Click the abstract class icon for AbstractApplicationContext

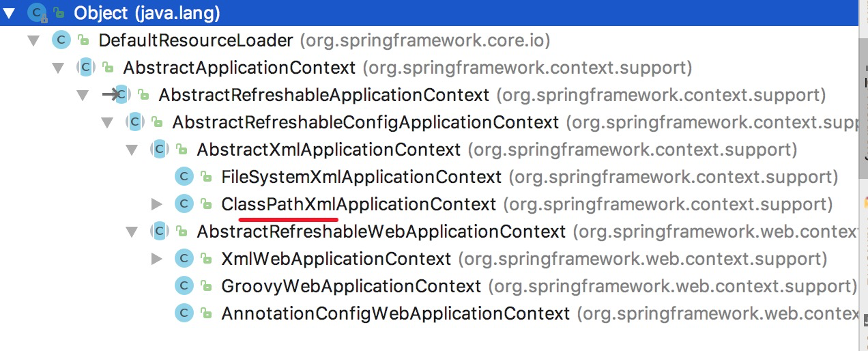[x=85, y=68]
